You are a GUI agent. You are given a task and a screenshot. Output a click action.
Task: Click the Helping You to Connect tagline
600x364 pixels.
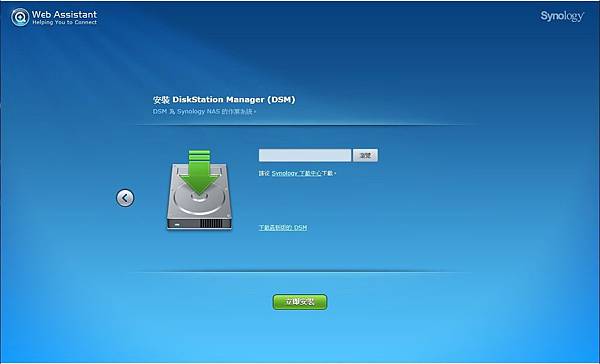coord(64,22)
